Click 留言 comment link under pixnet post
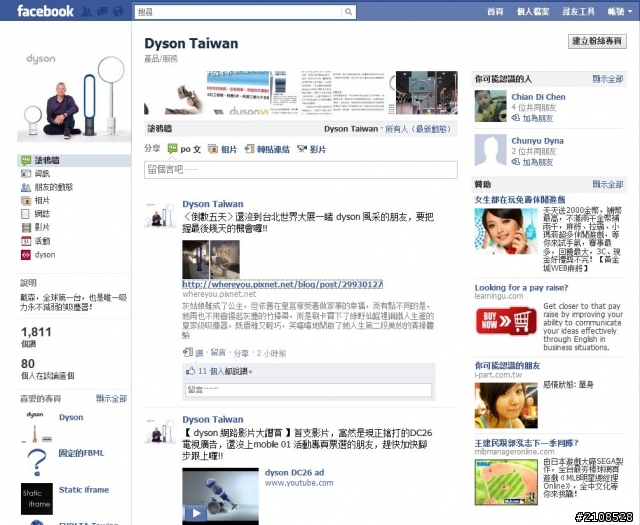Screen dimensions: 640x525 (218, 353)
